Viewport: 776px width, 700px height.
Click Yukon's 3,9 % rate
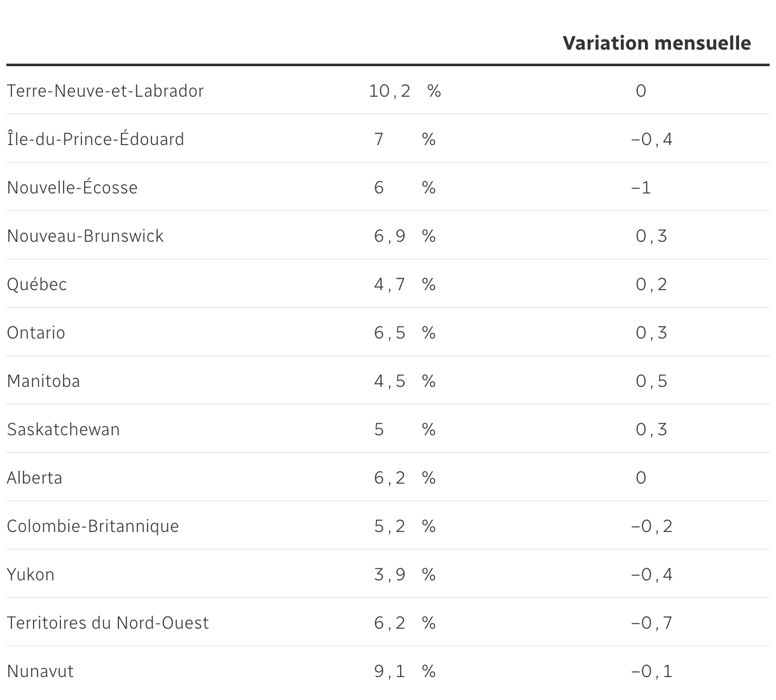(x=405, y=575)
